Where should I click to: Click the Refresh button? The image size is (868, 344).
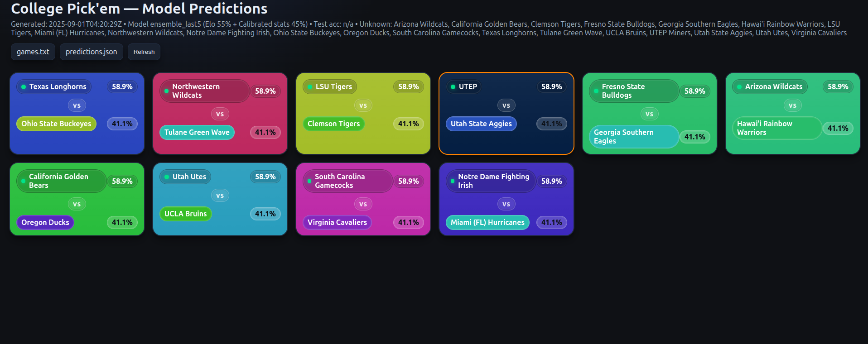[144, 52]
